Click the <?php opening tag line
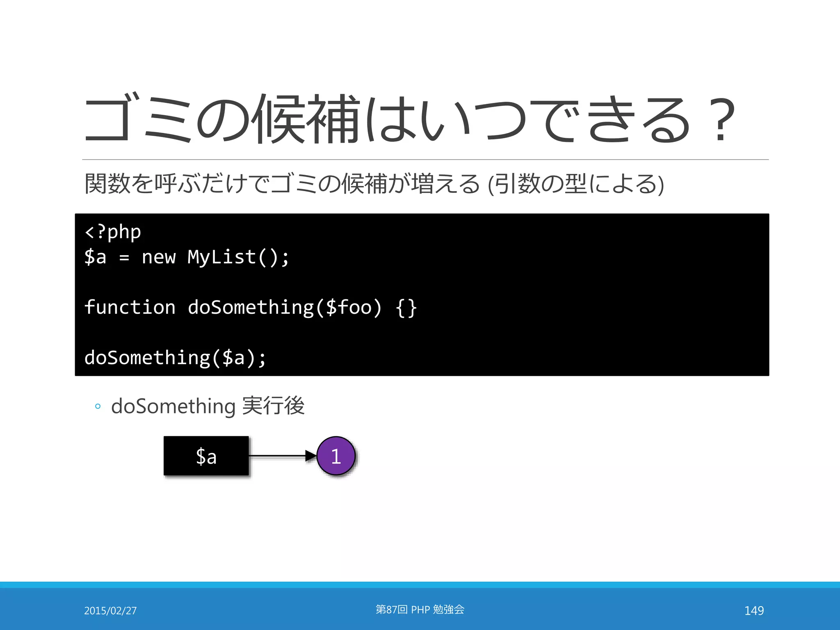 point(113,232)
